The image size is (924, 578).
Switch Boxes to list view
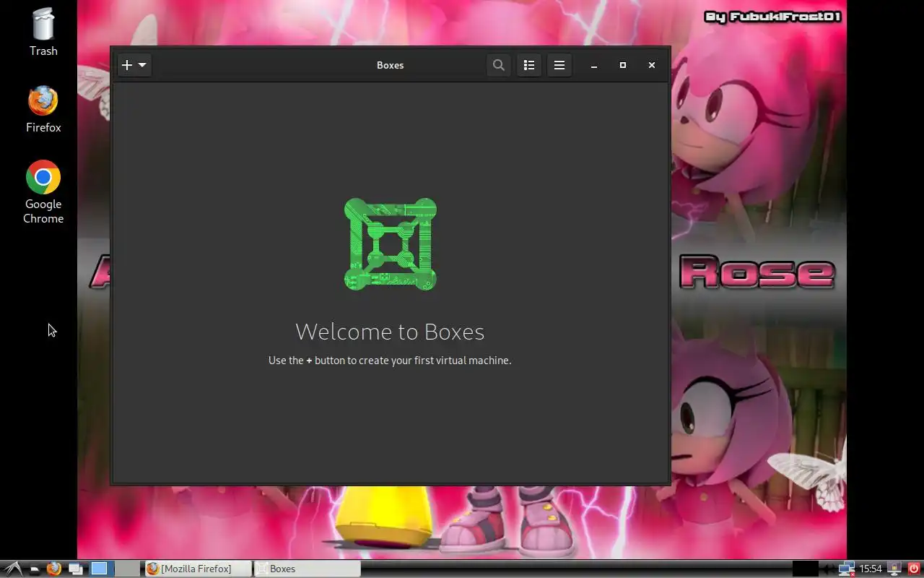[529, 65]
